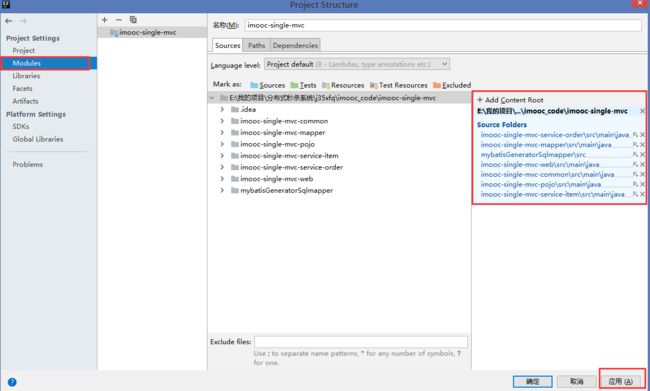The image size is (650, 391).
Task: Click the 应用 Apply button
Action: coord(621,381)
